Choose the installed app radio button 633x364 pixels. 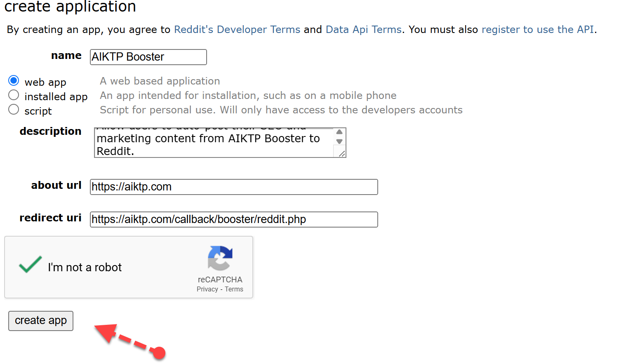[14, 95]
